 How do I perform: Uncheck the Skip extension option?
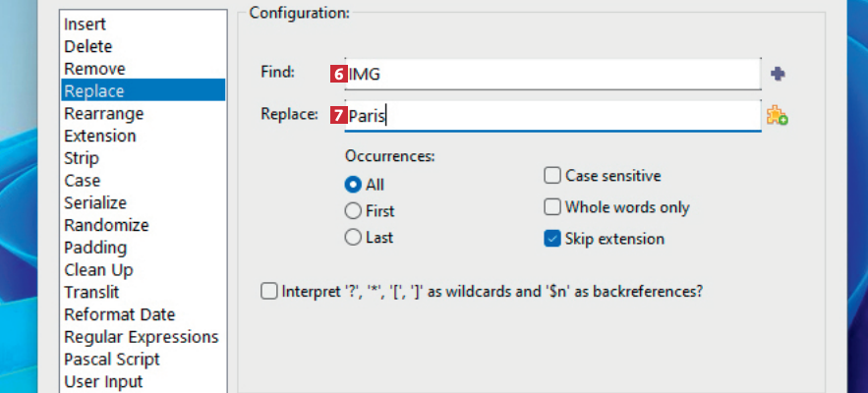(x=552, y=239)
